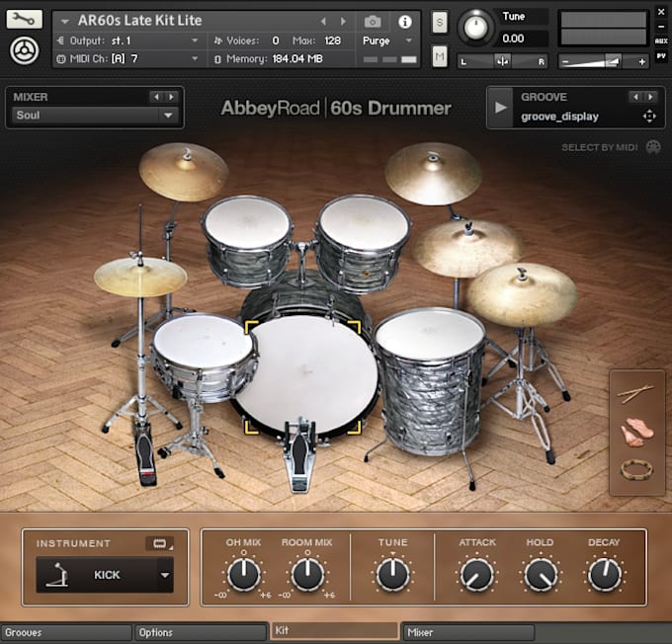Image resolution: width=672 pixels, height=644 pixels.
Task: Click previous groove arrow
Action: click(x=635, y=97)
